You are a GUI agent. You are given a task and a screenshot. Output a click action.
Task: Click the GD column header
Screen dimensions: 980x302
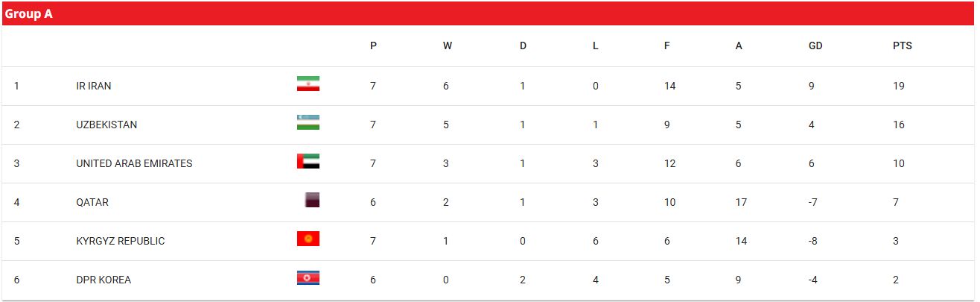pos(815,45)
